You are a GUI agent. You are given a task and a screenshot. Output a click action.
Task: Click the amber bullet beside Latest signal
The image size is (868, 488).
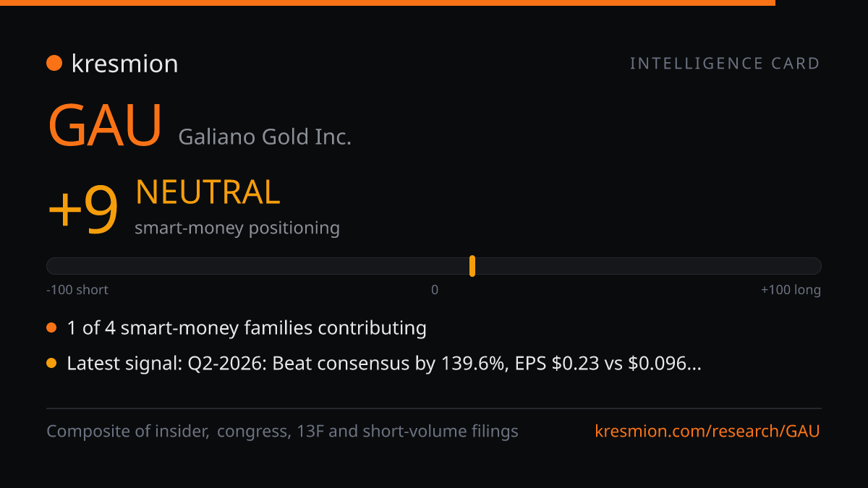click(x=51, y=364)
